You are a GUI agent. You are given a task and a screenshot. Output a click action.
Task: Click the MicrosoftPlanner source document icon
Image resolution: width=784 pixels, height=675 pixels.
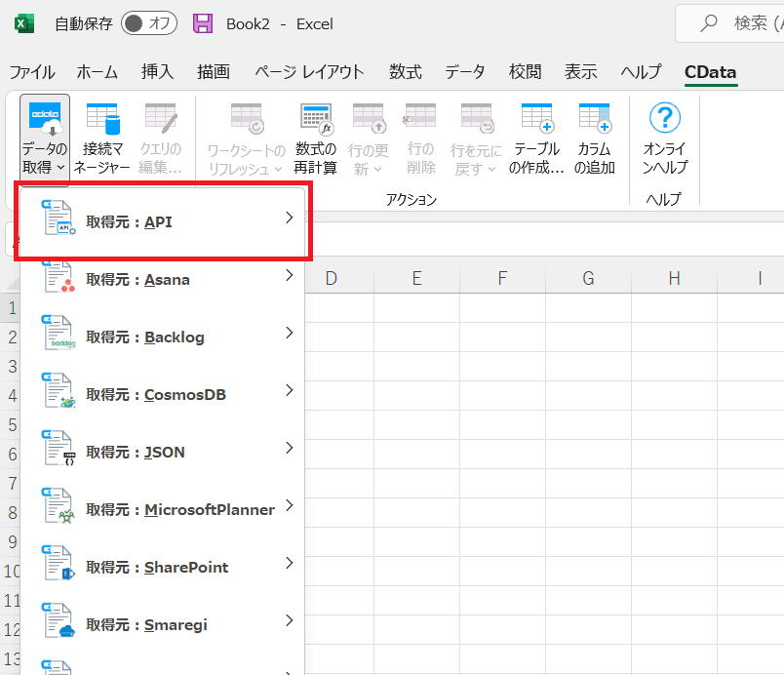point(59,505)
